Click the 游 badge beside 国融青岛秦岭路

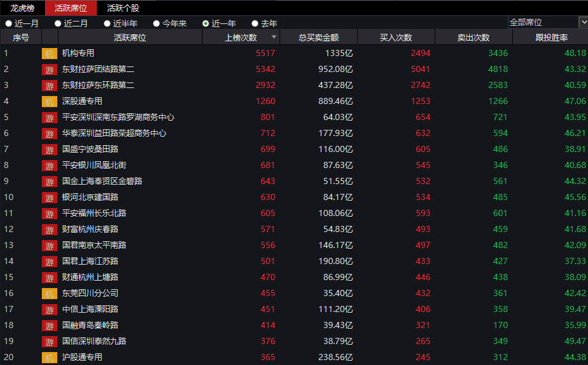pos(49,326)
